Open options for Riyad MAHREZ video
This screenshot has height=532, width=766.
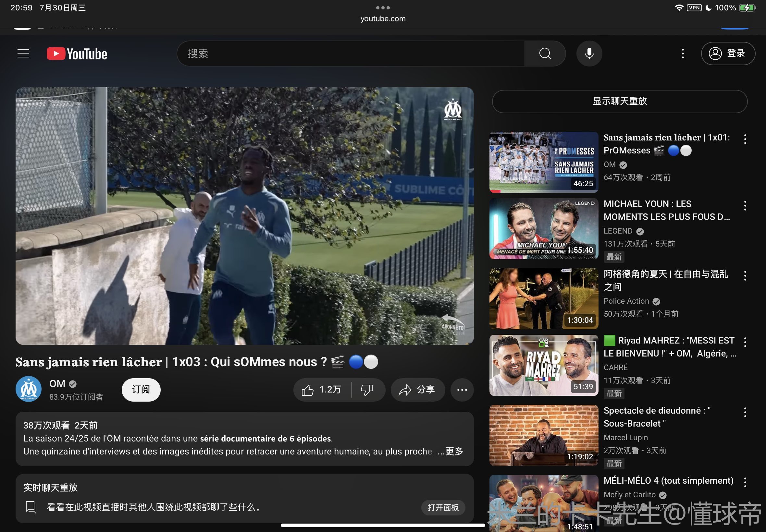click(x=745, y=342)
